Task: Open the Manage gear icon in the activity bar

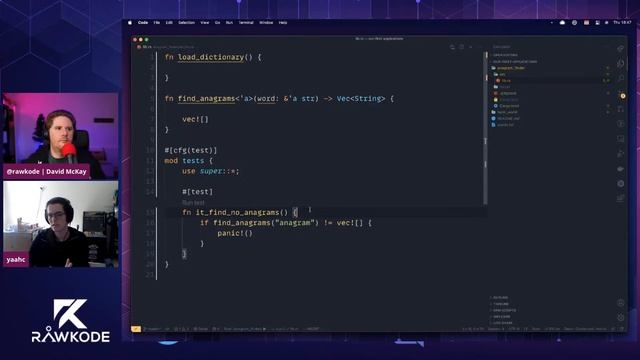Action: pyautogui.click(x=620, y=318)
